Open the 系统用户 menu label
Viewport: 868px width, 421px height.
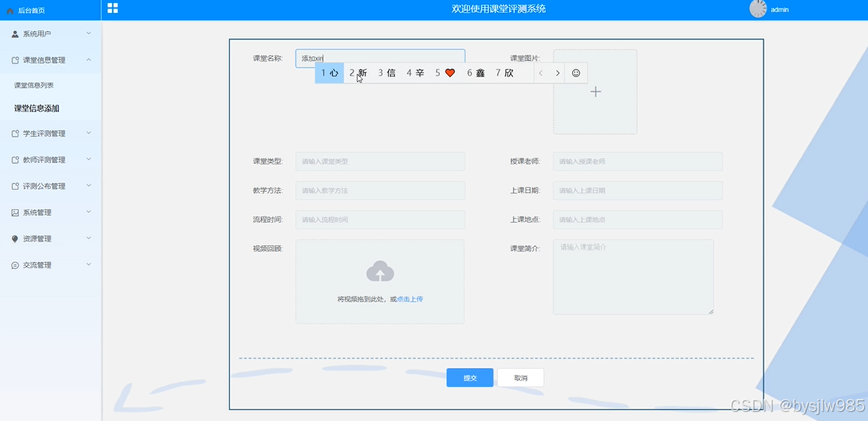36,34
